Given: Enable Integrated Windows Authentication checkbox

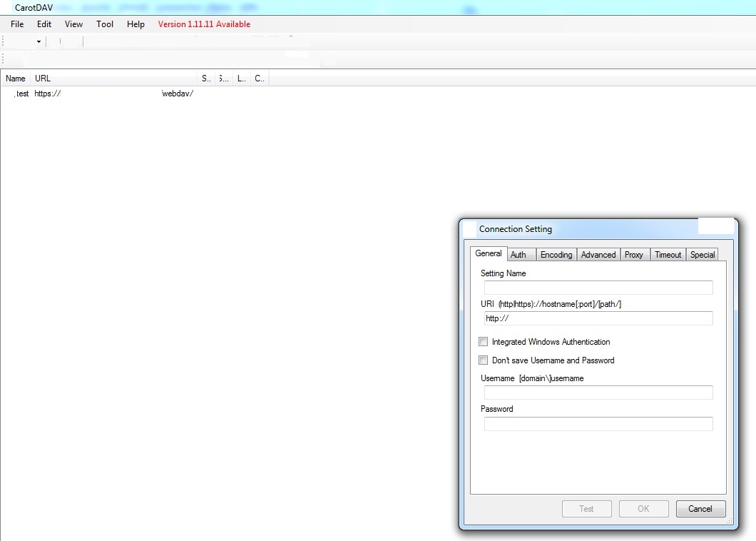Looking at the screenshot, I should coord(483,342).
